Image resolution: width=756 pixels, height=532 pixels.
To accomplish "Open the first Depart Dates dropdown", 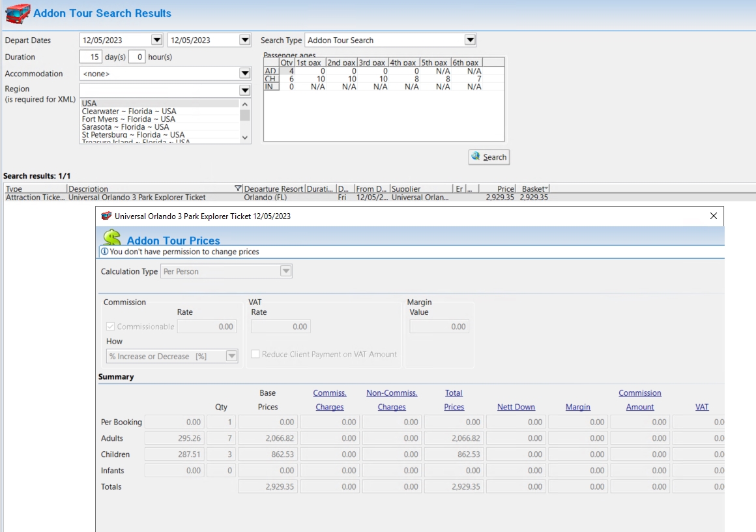I will (x=156, y=40).
